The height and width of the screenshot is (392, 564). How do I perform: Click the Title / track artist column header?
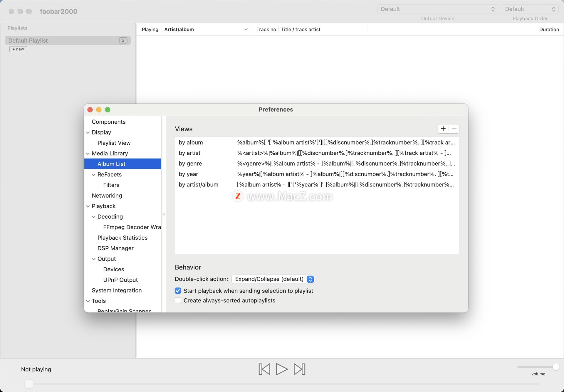pos(301,29)
